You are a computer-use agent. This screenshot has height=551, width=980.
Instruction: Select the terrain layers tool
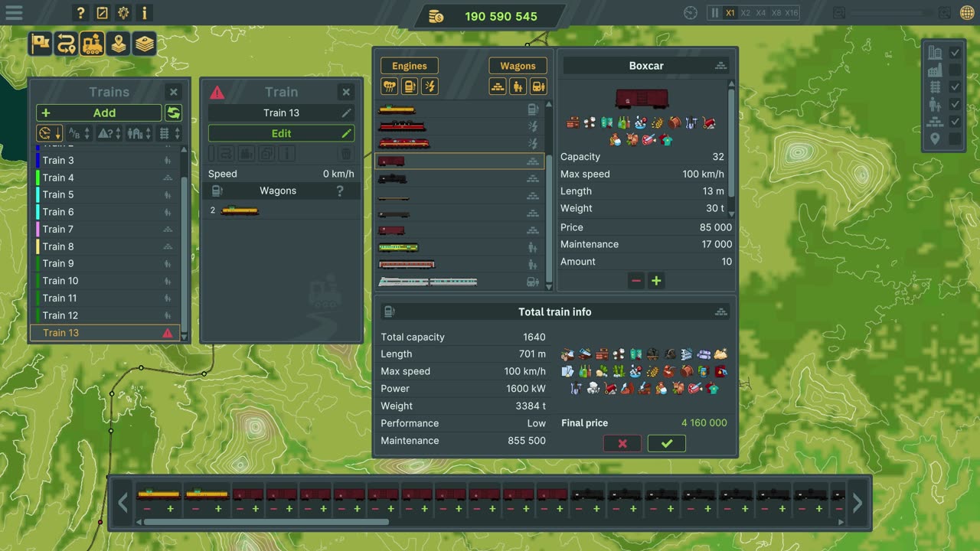pyautogui.click(x=144, y=44)
